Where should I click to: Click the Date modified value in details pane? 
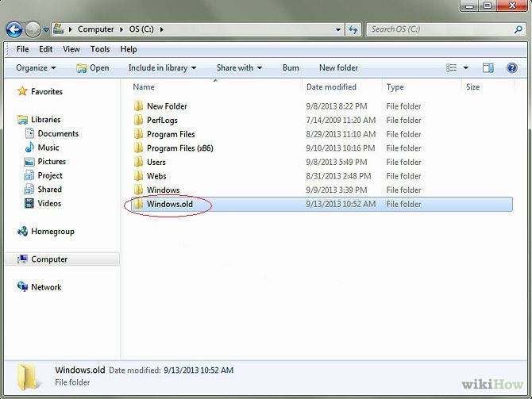pyautogui.click(x=199, y=370)
